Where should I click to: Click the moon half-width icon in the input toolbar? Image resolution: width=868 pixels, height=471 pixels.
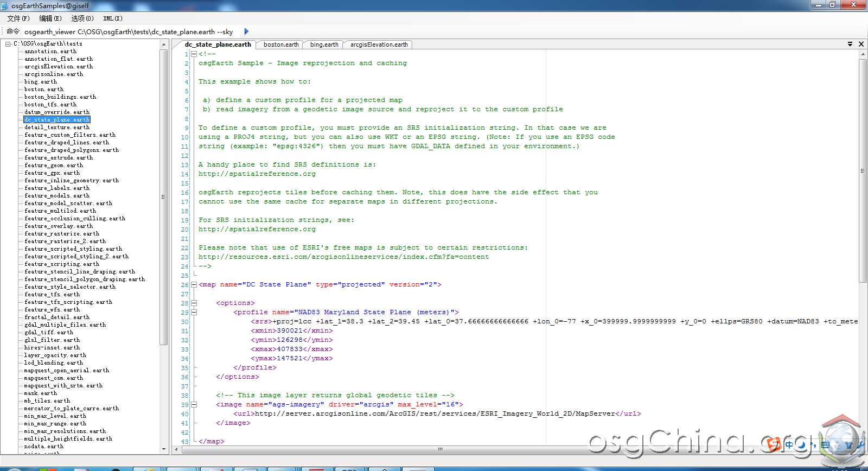point(801,444)
